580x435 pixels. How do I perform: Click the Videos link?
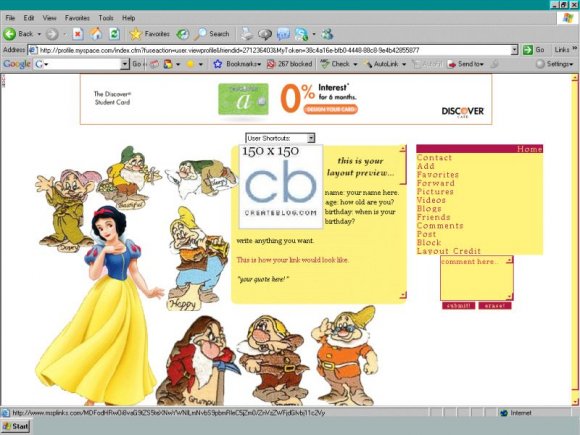[431, 200]
